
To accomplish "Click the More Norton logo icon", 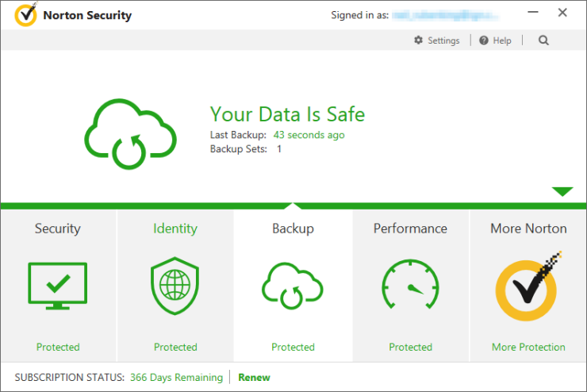I will pos(528,286).
